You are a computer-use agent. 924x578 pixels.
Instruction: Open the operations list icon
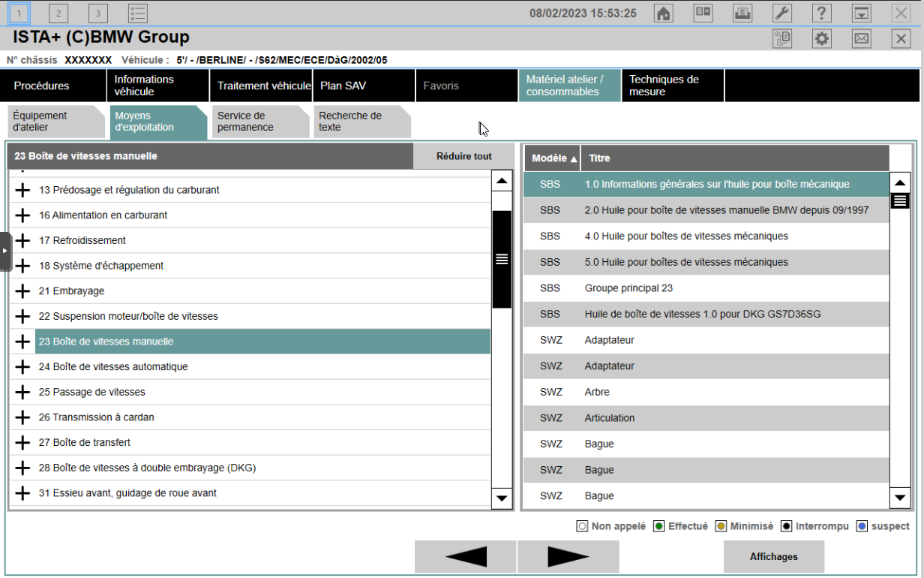tap(137, 13)
